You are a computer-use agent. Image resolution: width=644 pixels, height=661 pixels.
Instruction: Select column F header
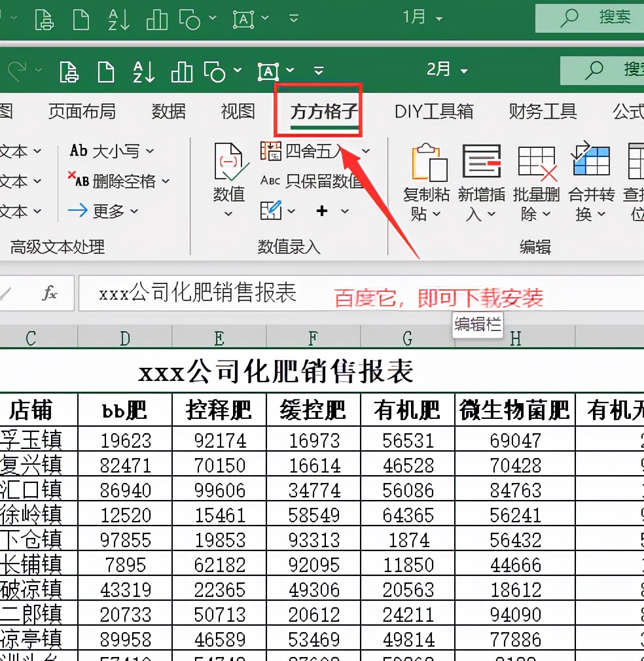pyautogui.click(x=313, y=338)
